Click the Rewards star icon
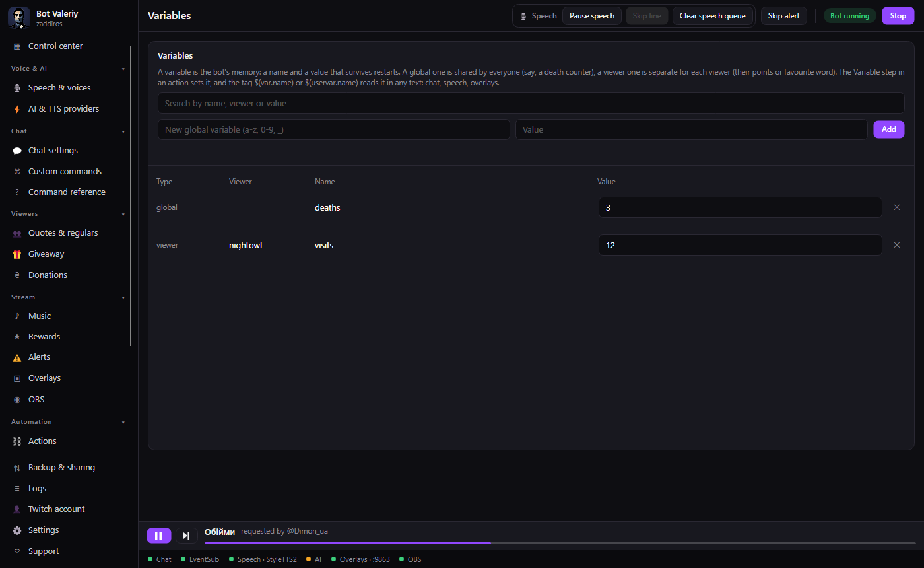Image resolution: width=924 pixels, height=568 pixels. [17, 337]
